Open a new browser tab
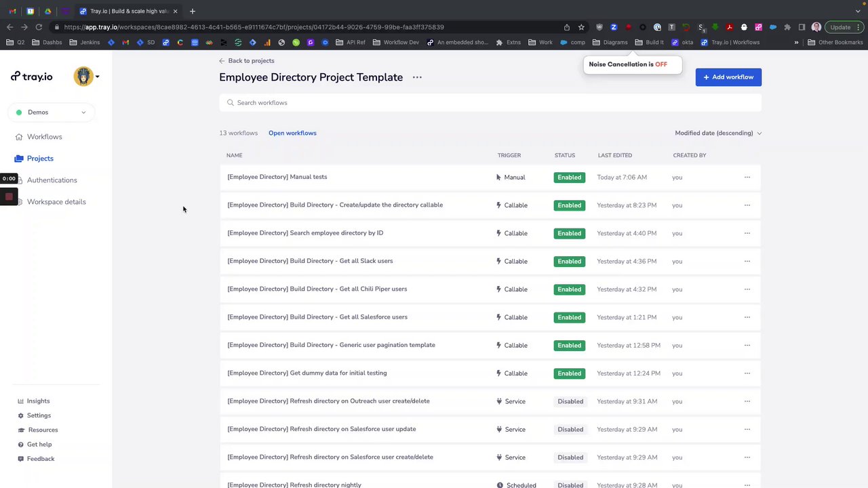This screenshot has width=868, height=488. (193, 11)
